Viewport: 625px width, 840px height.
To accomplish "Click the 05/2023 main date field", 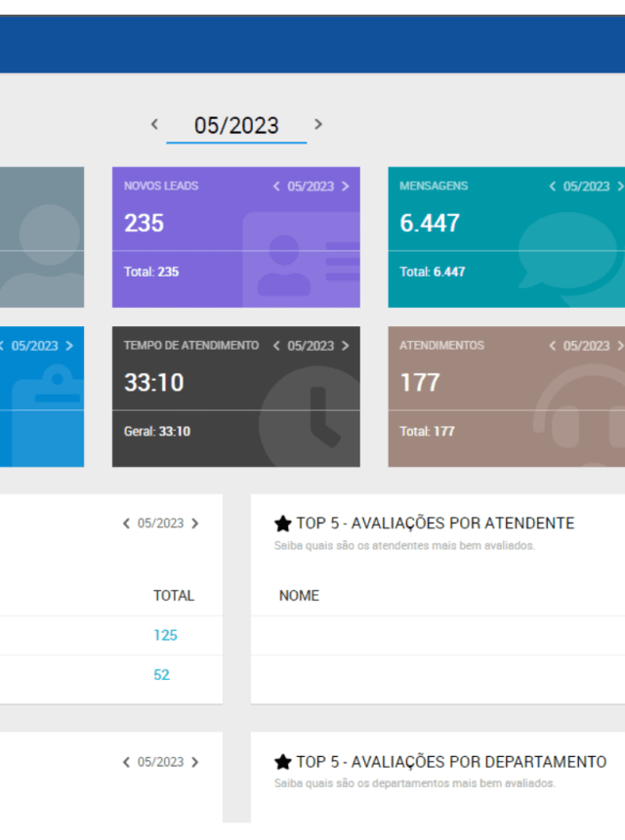I will [x=236, y=125].
